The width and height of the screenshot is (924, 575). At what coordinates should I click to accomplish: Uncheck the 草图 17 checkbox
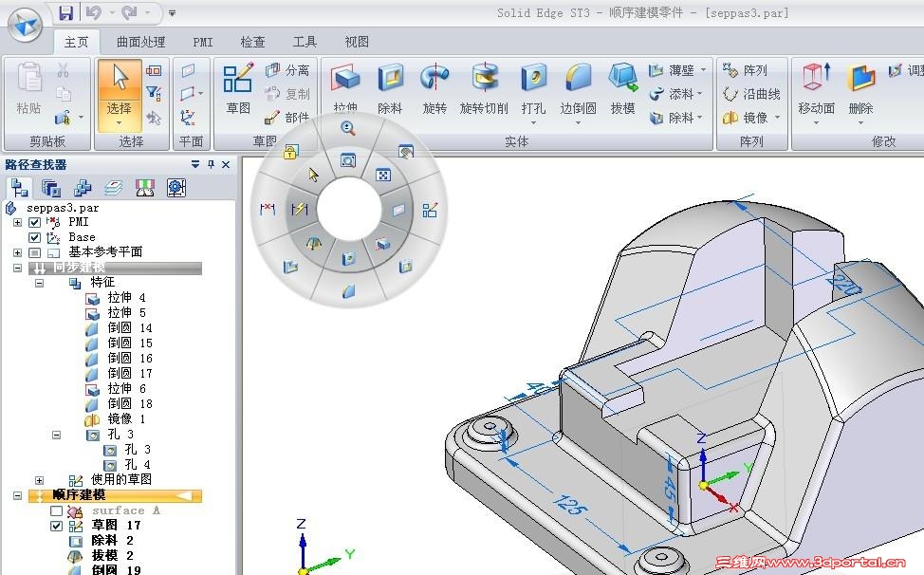coord(56,526)
